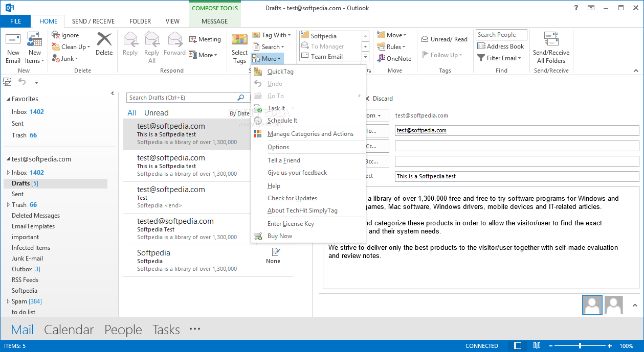Open Filter Email menu
The height and width of the screenshot is (352, 644).
[499, 58]
